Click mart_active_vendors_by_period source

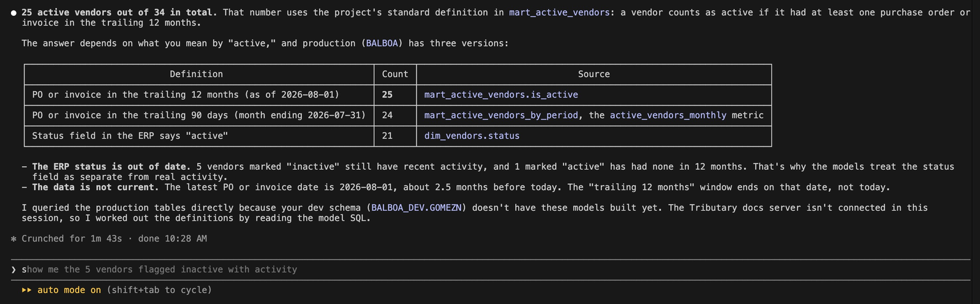[501, 115]
